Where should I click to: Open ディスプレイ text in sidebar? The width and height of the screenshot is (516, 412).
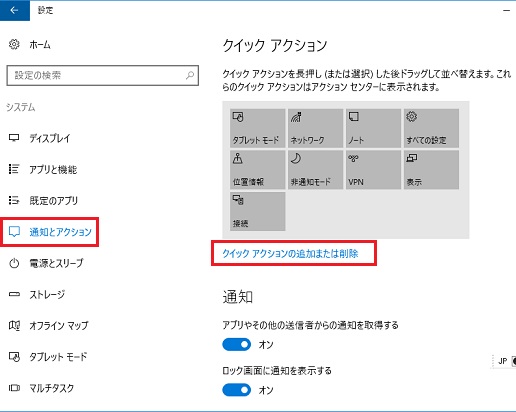(x=50, y=138)
